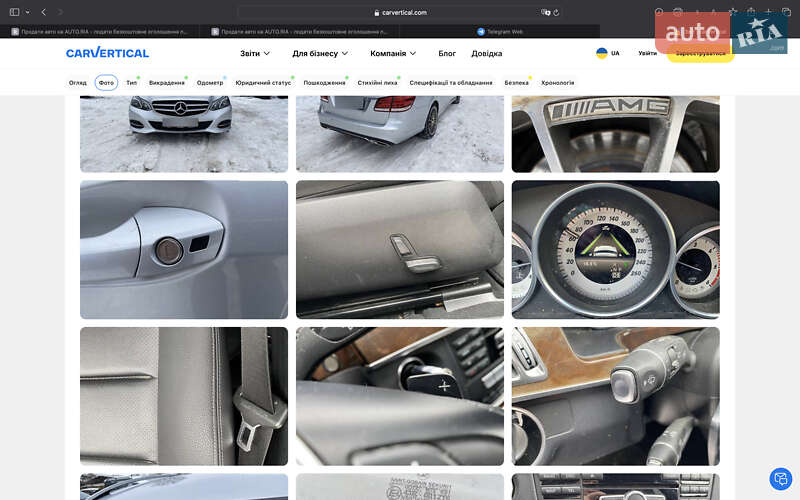Switch to the Telegram Web browser tab
This screenshot has height=500, width=800.
pos(500,31)
